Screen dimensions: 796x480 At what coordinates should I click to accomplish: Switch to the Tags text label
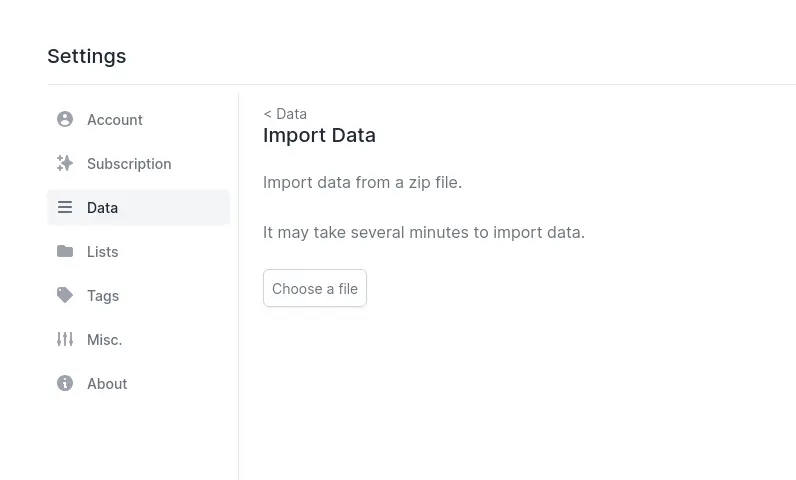[x=103, y=296]
